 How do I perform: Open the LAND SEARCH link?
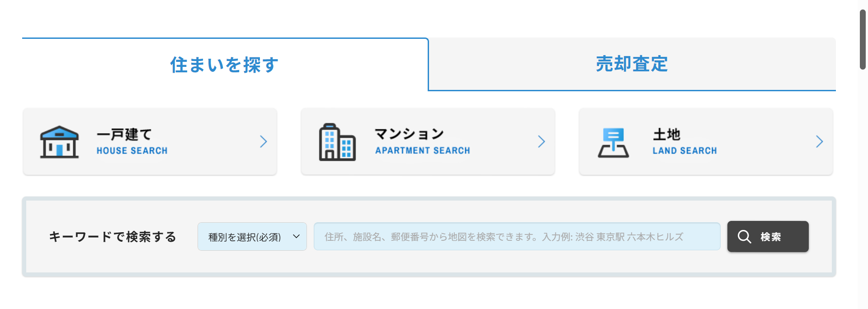click(685, 151)
